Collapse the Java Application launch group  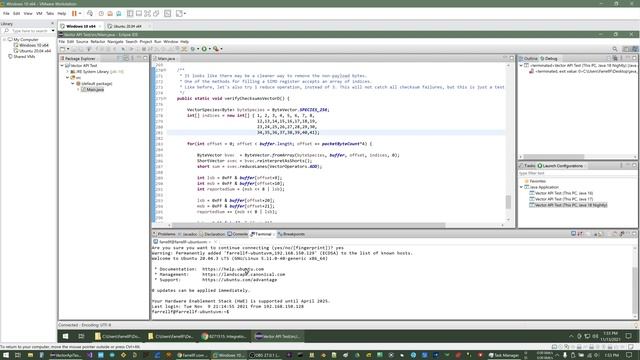tap(521, 187)
